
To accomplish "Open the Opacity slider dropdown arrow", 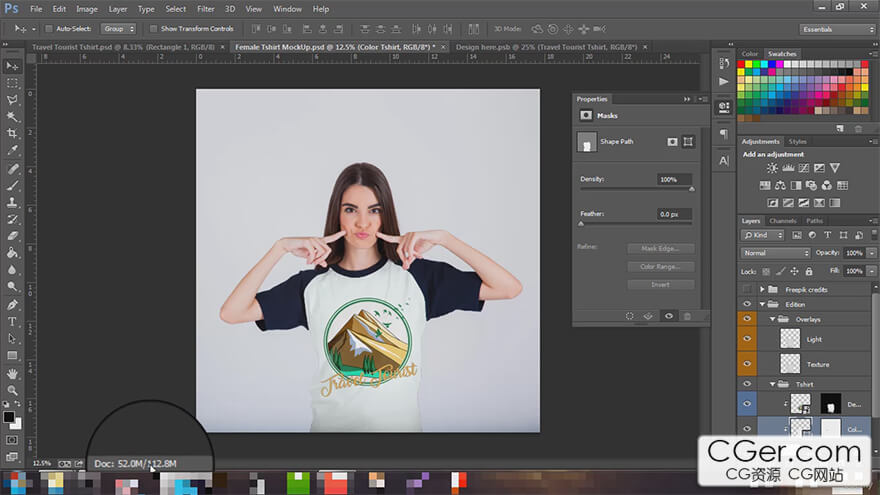I will click(872, 253).
